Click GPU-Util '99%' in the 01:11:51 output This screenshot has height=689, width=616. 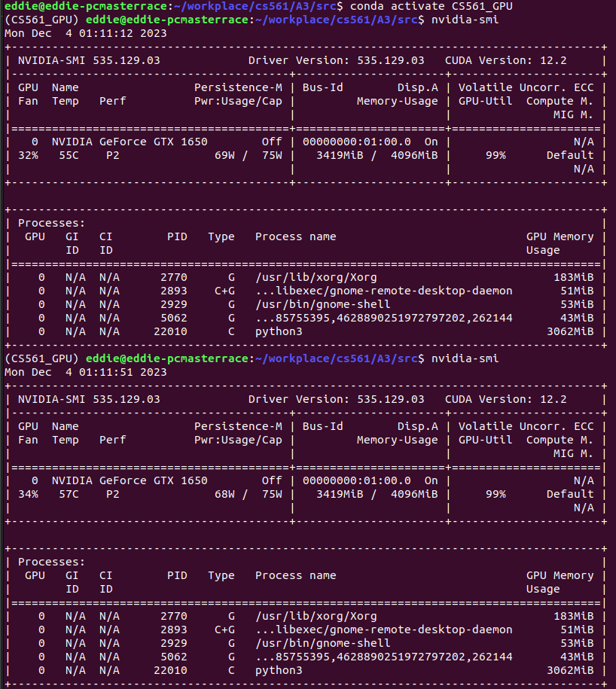(x=496, y=494)
